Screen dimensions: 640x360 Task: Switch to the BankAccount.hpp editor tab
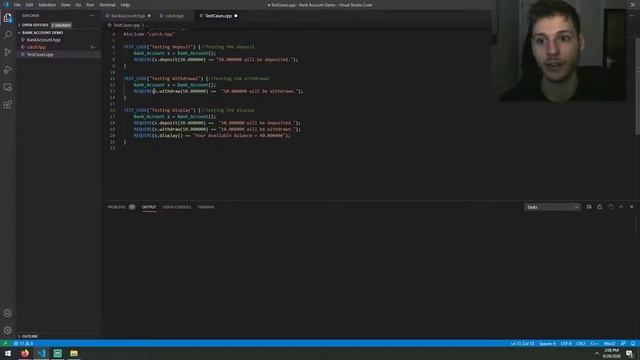(128, 16)
